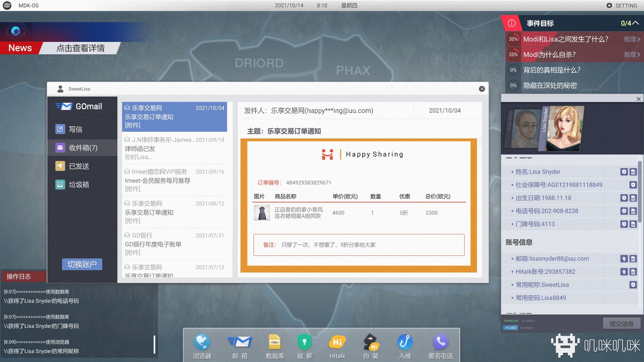Open the 已发送 sent folder
This screenshot has width=644, height=362.
coord(82,166)
